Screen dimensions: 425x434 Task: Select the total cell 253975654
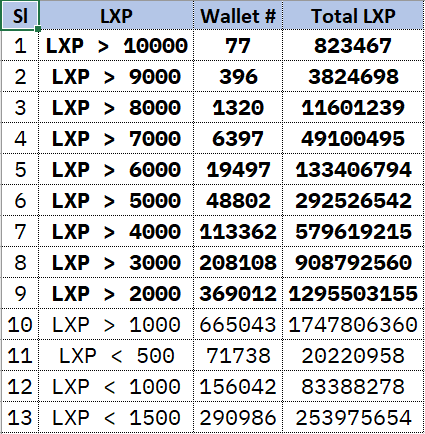tap(353, 417)
